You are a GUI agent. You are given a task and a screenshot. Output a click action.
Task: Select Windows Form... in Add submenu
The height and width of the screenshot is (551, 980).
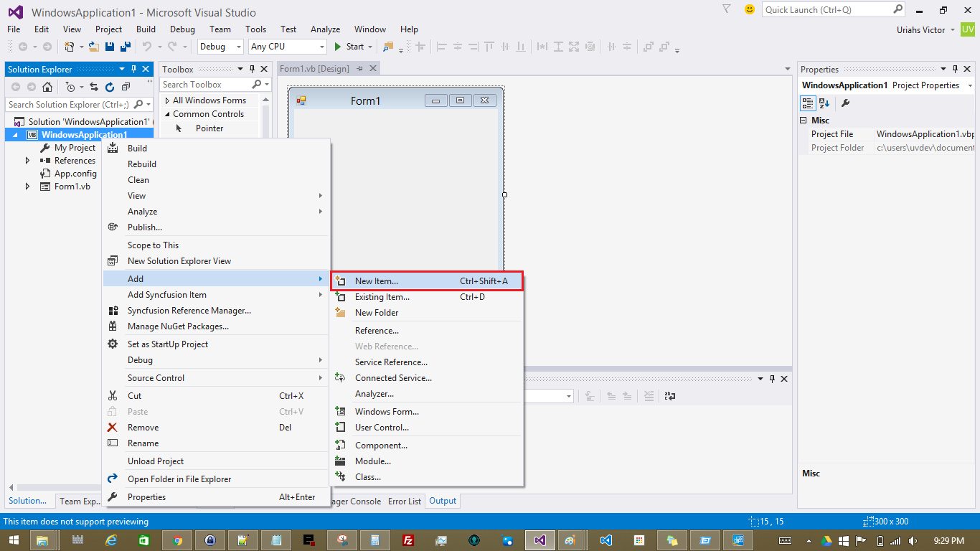[427, 412]
